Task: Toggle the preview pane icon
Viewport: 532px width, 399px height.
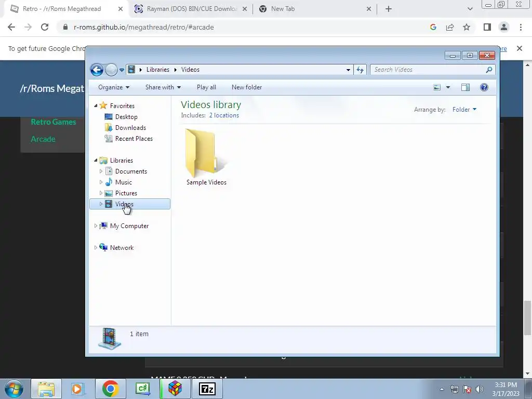Action: tap(465, 87)
